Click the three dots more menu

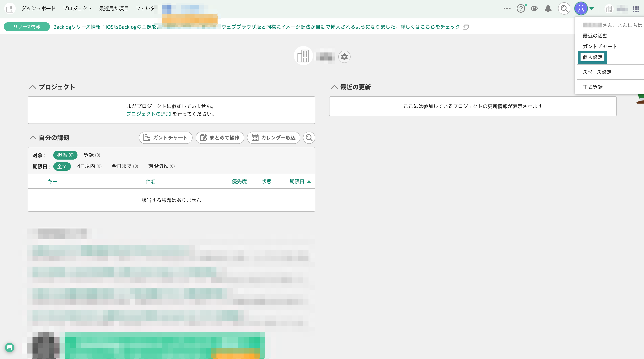point(507,8)
